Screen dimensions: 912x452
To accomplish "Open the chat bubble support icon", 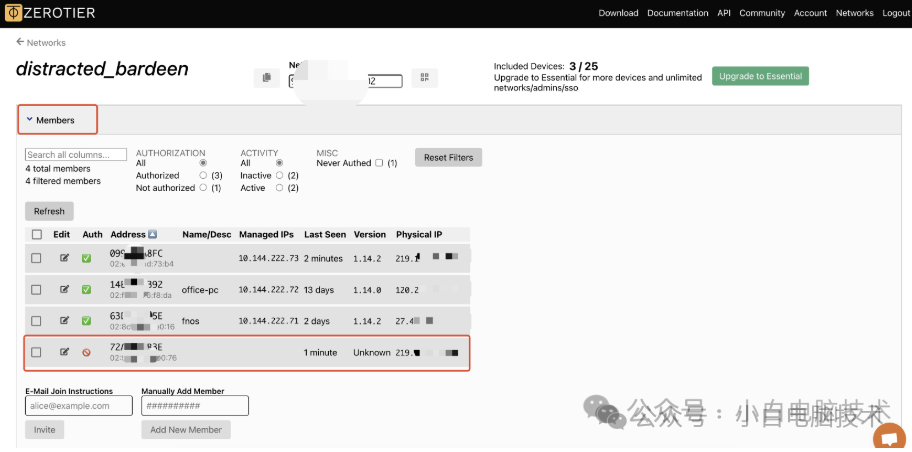I will [x=887, y=438].
